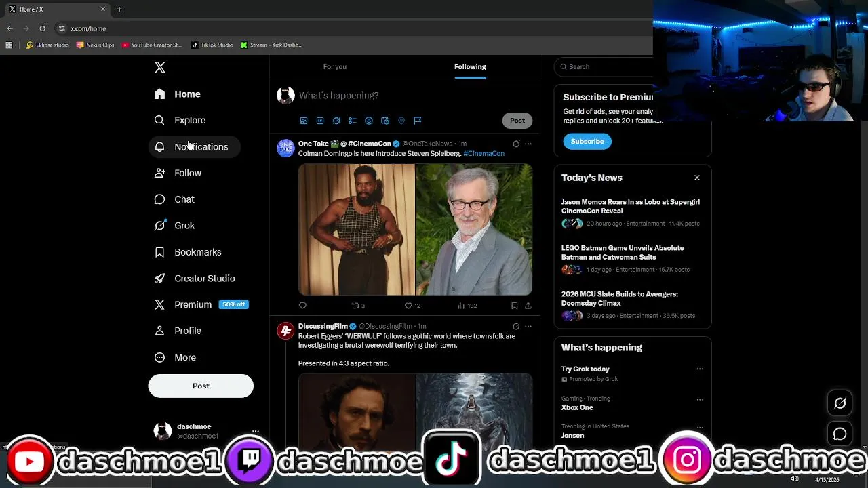Viewport: 868px width, 488px height.
Task: Open more options on DiscussingFilm post
Action: coord(528,327)
